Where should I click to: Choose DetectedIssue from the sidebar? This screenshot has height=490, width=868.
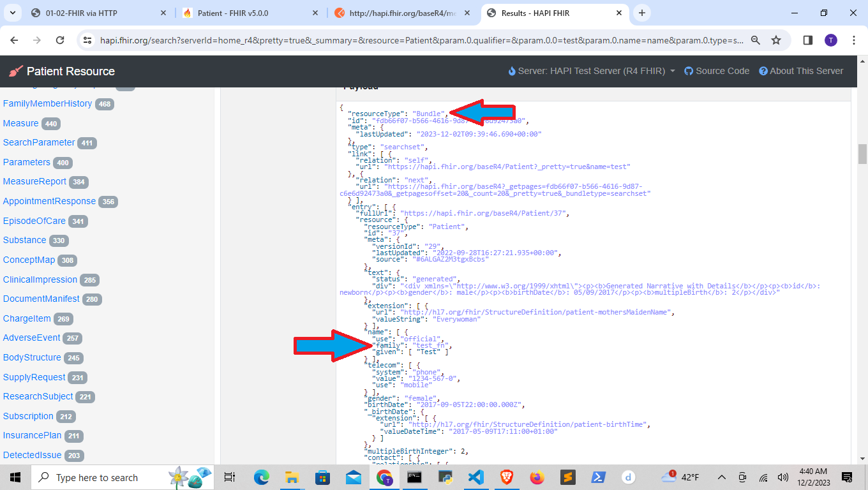[33, 455]
